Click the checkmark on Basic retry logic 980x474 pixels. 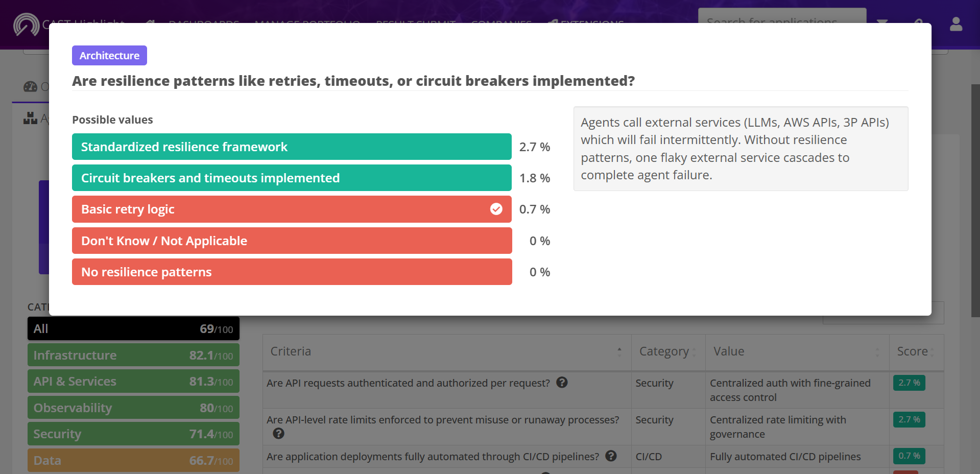coord(496,209)
